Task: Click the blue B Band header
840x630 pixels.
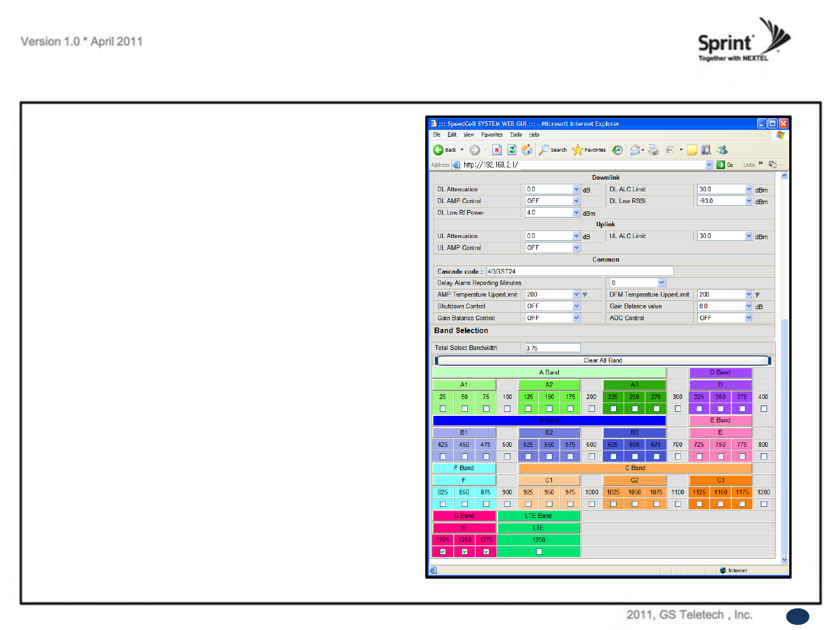Action: click(549, 421)
